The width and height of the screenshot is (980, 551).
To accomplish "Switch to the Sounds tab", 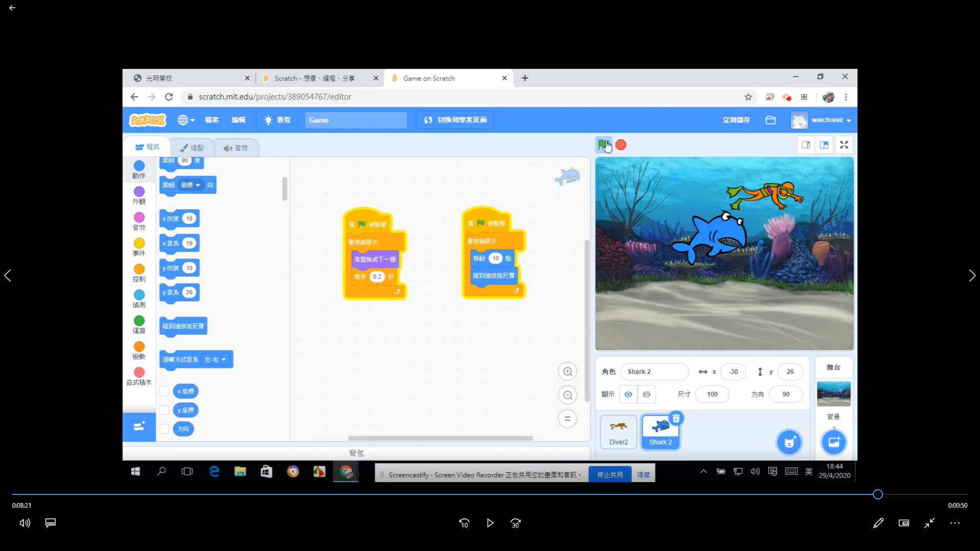I will coord(236,147).
